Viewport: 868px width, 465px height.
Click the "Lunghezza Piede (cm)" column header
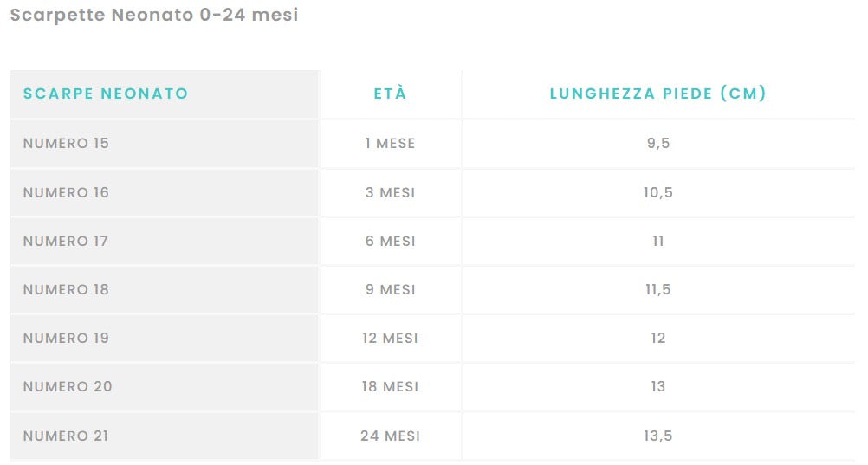[658, 94]
